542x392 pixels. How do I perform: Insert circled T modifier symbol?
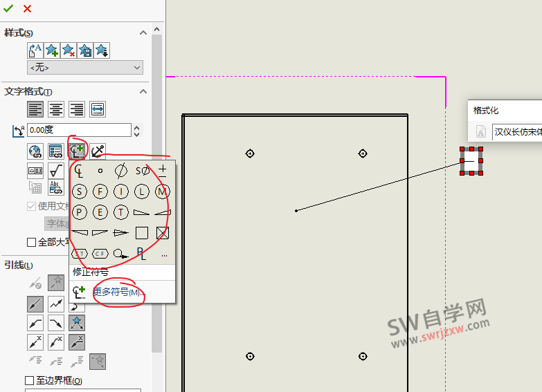[x=121, y=212]
